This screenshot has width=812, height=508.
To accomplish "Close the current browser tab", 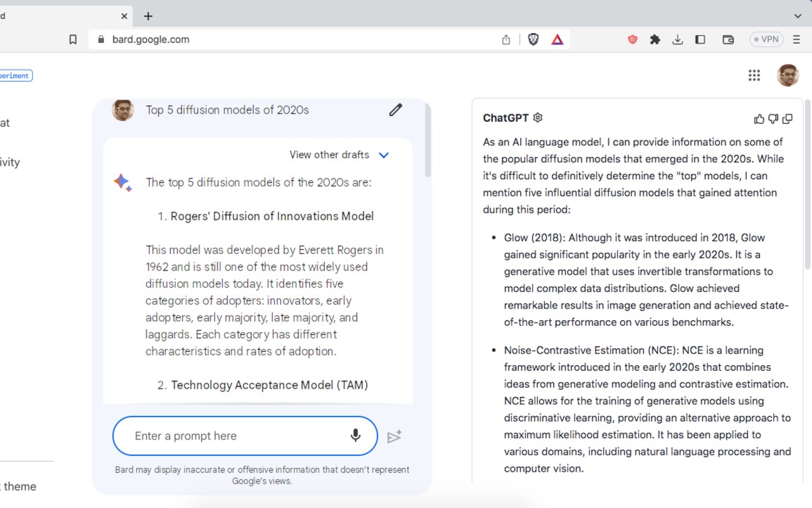I will coord(124,16).
